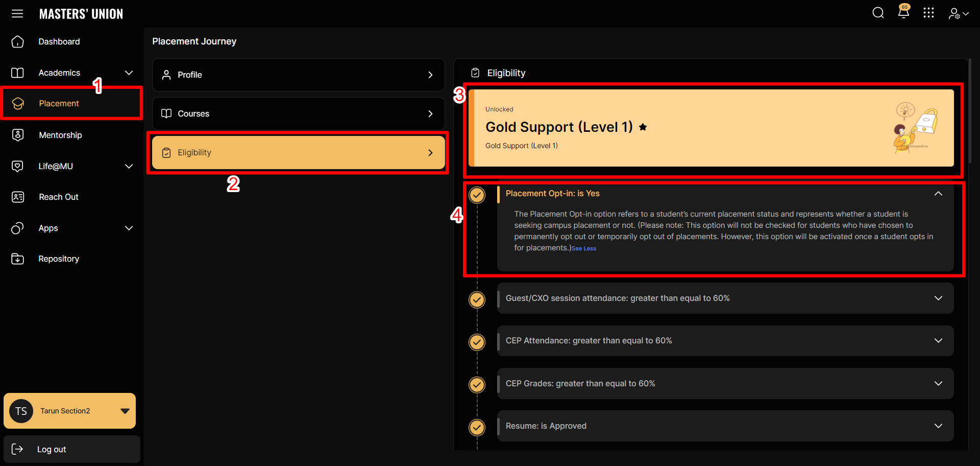980x466 pixels.
Task: Click the Dashboard home icon
Action: [18, 42]
